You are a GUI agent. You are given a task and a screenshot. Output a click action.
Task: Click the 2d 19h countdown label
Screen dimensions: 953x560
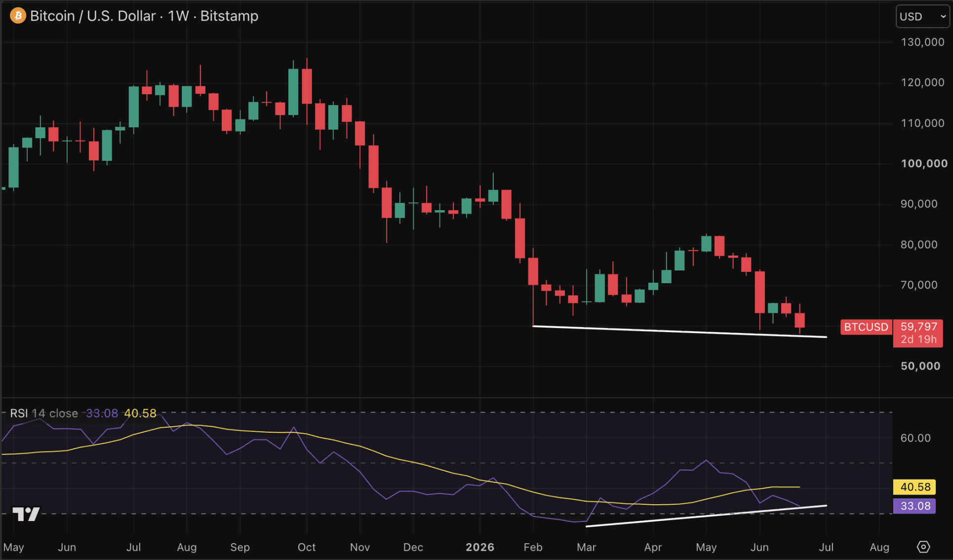pyautogui.click(x=918, y=339)
